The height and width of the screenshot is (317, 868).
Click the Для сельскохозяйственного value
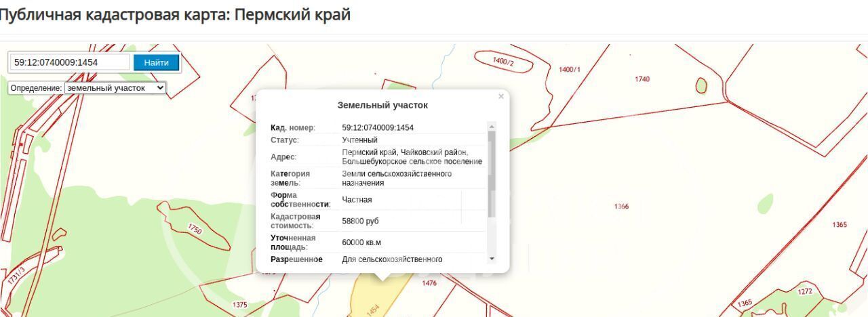[x=392, y=259]
